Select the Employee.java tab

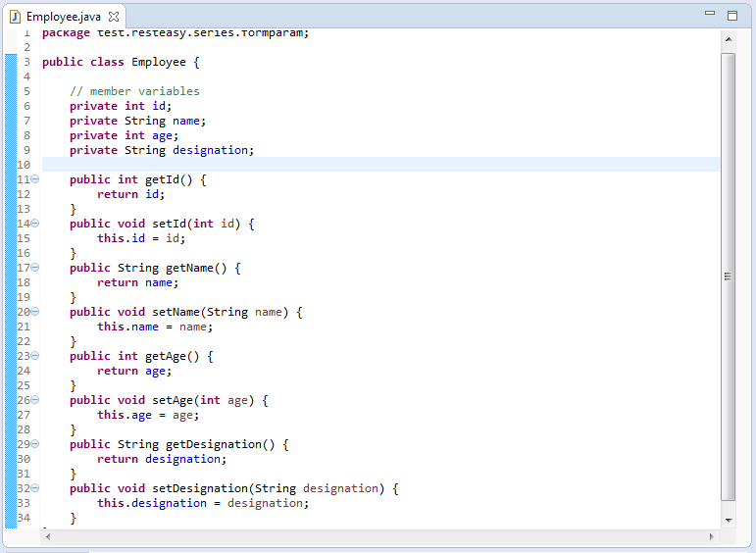click(x=64, y=17)
